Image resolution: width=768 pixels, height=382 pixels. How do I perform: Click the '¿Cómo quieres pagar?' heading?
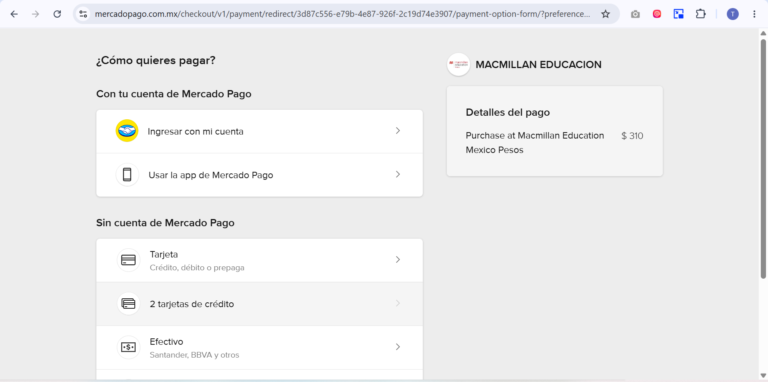click(156, 61)
